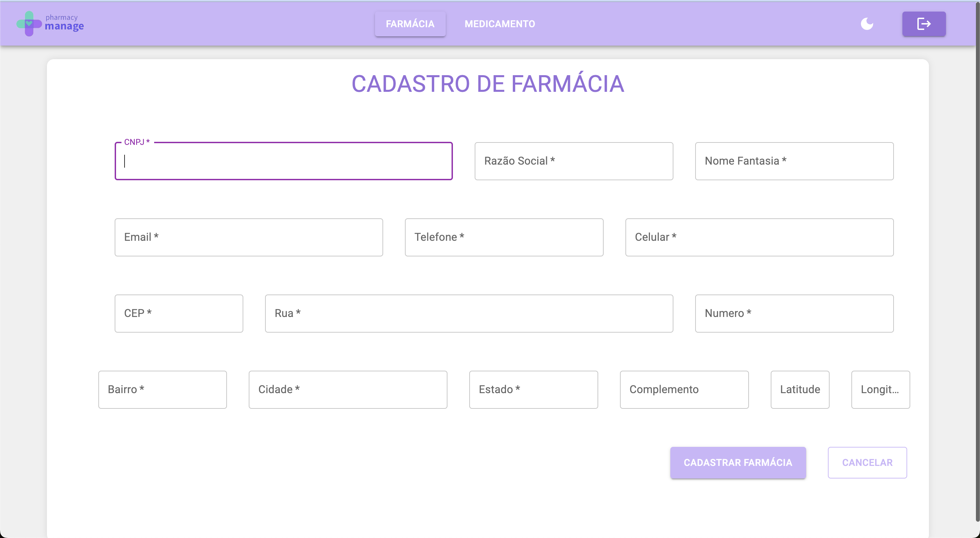Viewport: 980px width, 538px height.
Task: Toggle dark mode moon icon
Action: [x=867, y=23]
